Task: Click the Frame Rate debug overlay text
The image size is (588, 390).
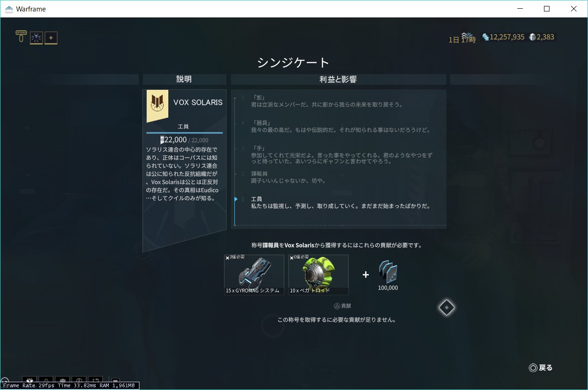Action: [x=69, y=385]
